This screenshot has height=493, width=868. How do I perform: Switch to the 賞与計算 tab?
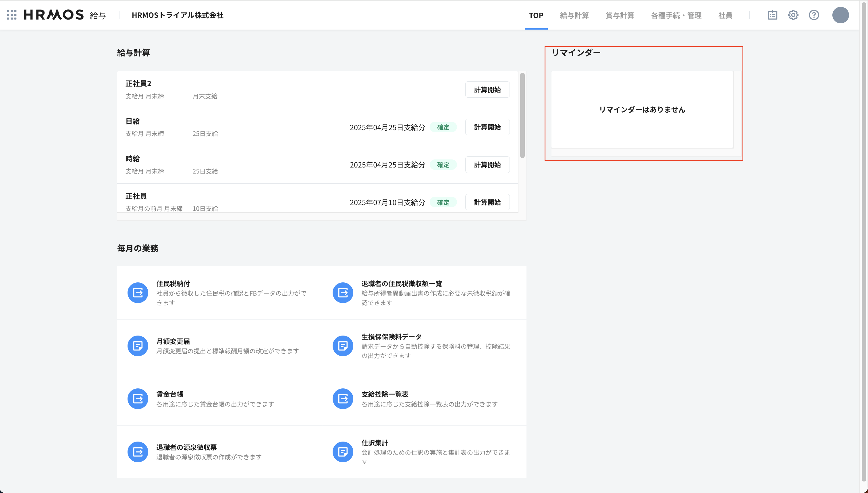(620, 15)
